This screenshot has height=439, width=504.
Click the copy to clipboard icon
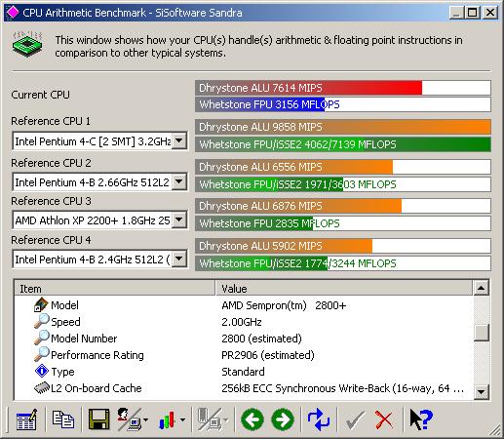63,419
